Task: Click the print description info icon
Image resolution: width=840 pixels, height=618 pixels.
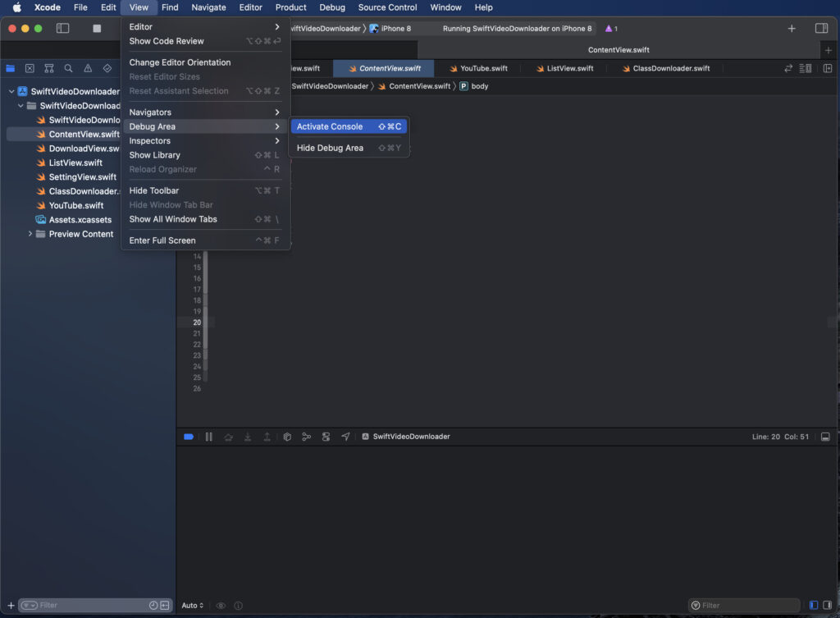Action: pos(239,606)
